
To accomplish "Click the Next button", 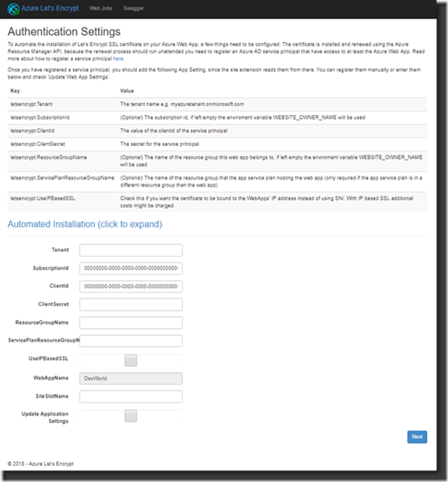I will [x=417, y=437].
